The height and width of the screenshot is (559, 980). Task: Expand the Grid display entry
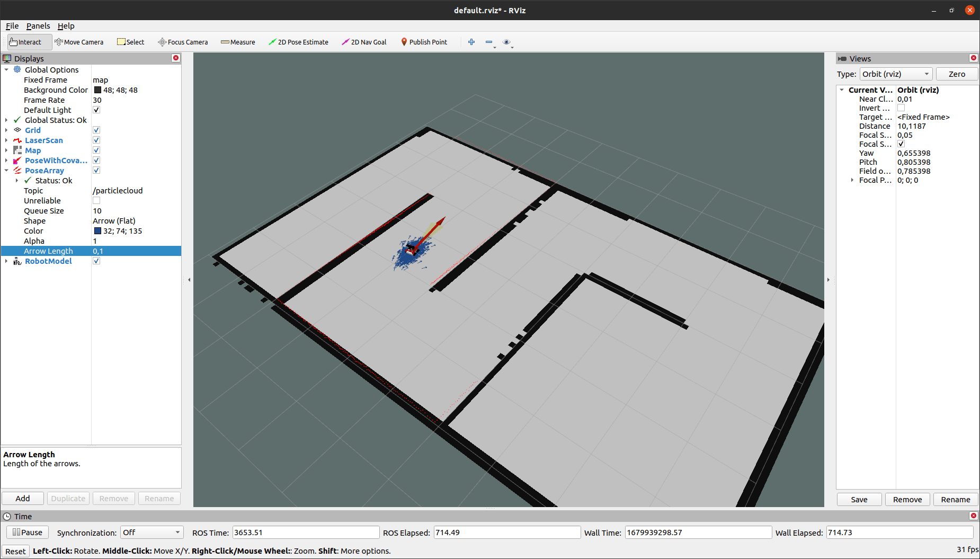(6, 130)
